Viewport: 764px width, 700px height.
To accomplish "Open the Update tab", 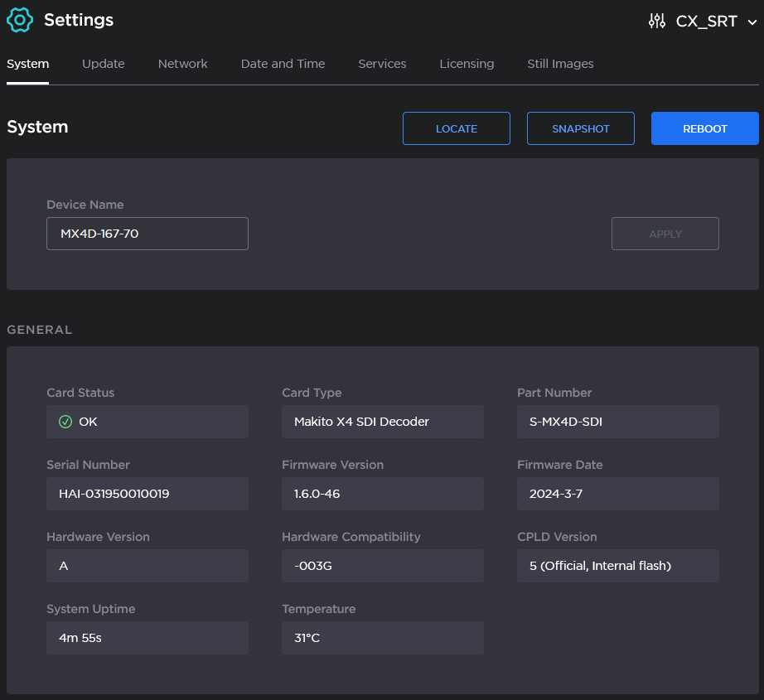I will click(103, 64).
